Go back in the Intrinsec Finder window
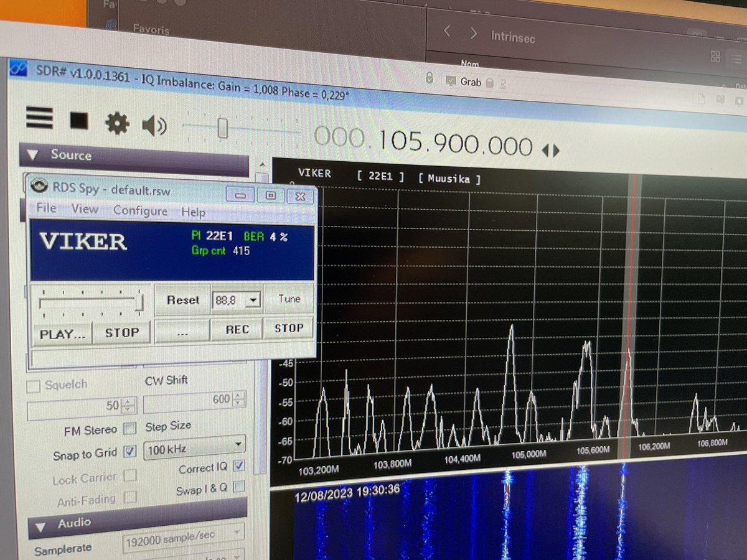Viewport: 747px width, 560px height. tap(447, 32)
